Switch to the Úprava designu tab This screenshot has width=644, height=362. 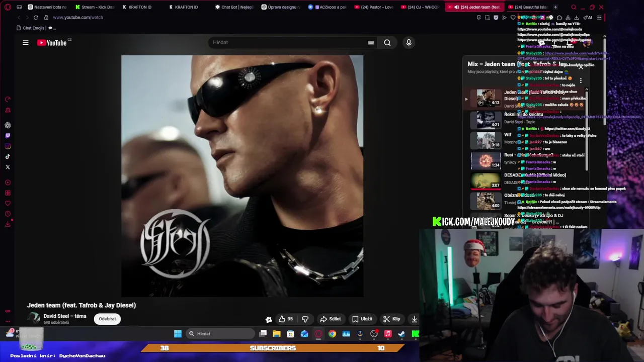pyautogui.click(x=281, y=7)
